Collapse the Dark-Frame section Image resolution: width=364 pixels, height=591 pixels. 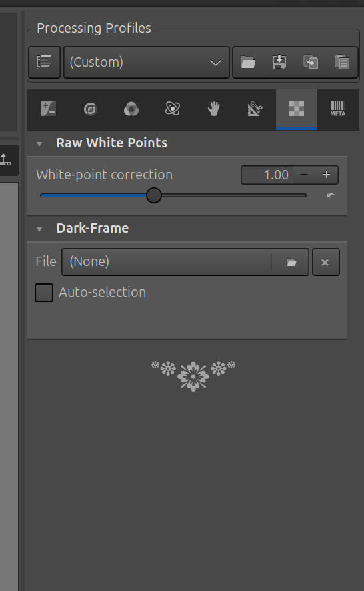tap(39, 229)
